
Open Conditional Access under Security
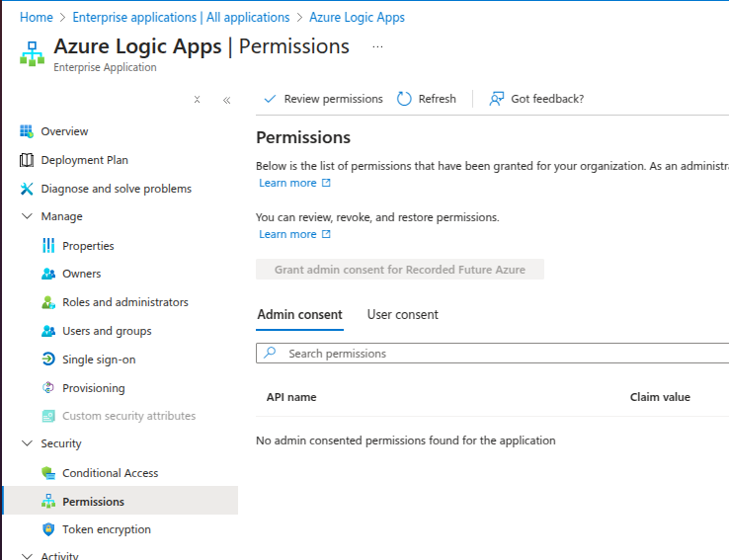111,473
